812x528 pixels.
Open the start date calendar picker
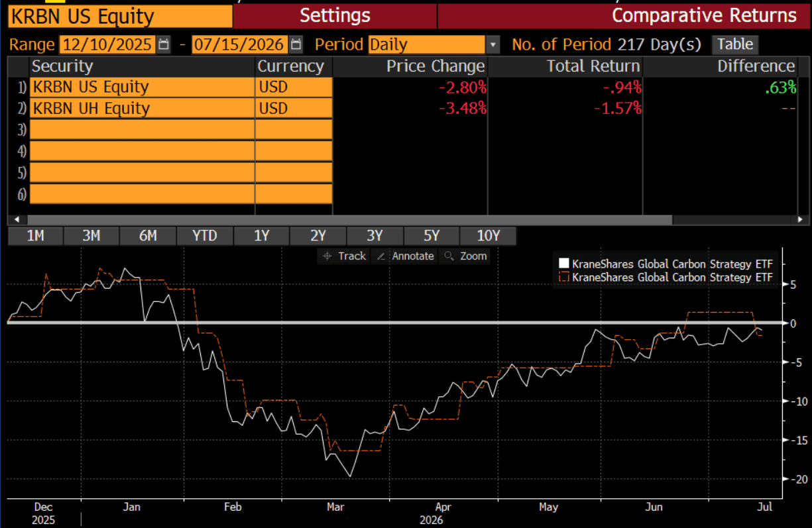[164, 45]
